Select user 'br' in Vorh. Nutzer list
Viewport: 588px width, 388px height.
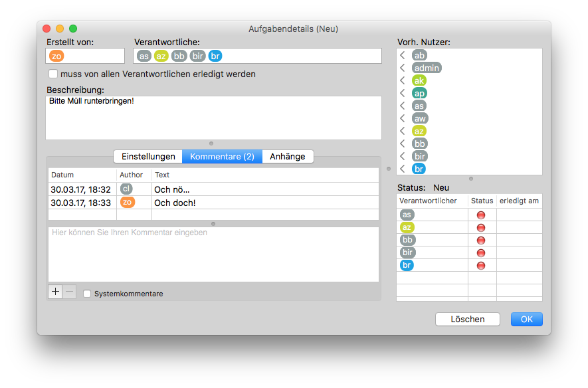pyautogui.click(x=419, y=169)
